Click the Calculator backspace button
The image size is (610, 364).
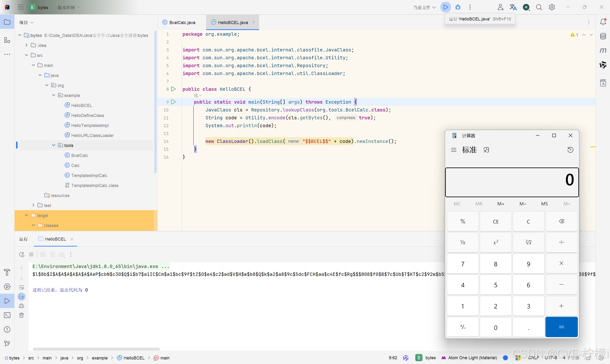561,221
